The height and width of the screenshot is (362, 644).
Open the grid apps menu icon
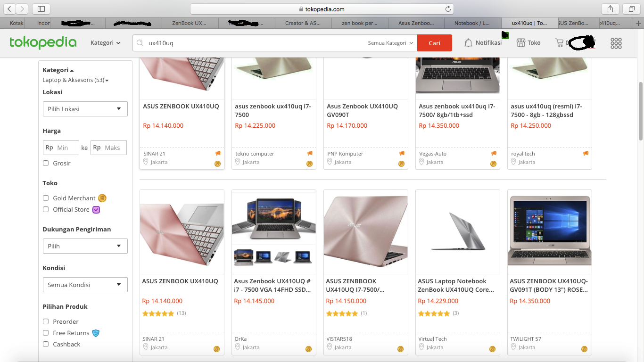616,43
